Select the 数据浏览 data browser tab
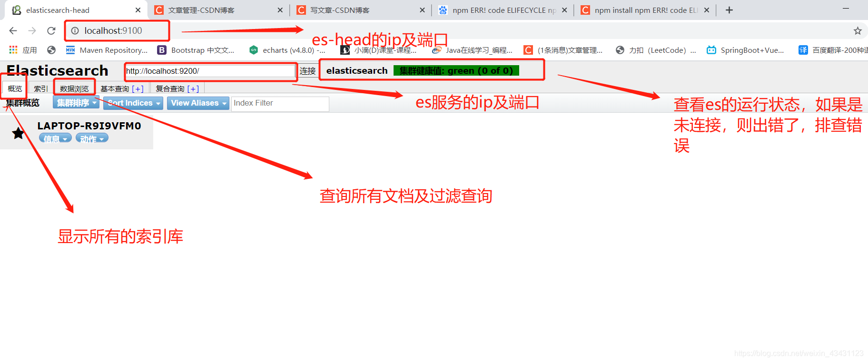868x362 pixels. click(74, 88)
